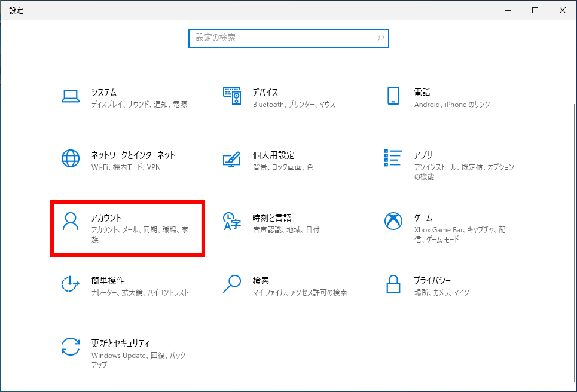Click the ネットワークとインターネット globe icon
This screenshot has width=577, height=392.
point(71,158)
